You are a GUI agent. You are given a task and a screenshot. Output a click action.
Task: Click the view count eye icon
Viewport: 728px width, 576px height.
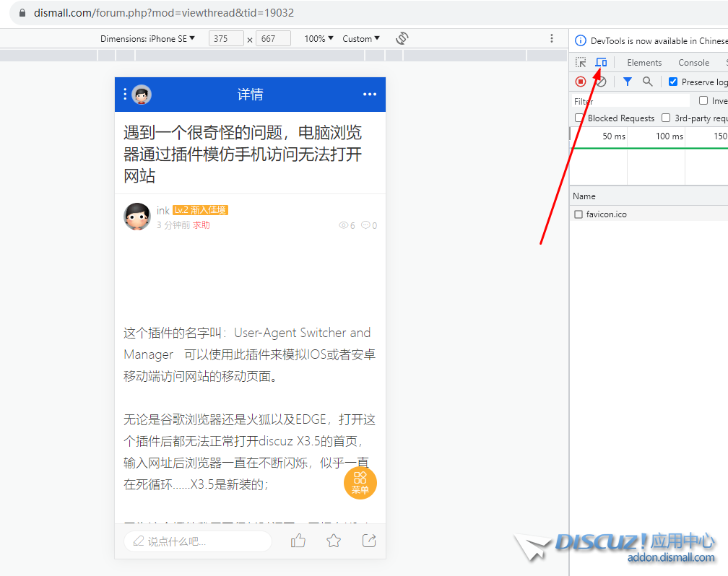[x=343, y=226]
